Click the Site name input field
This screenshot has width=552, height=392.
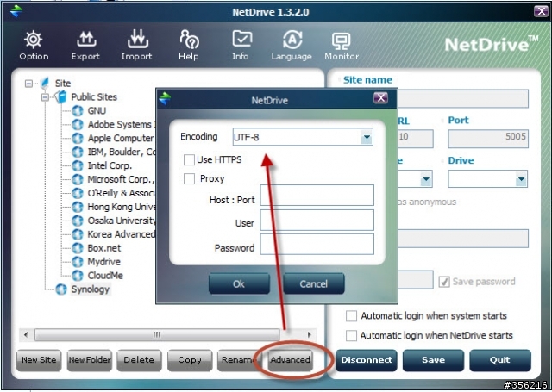463,98
